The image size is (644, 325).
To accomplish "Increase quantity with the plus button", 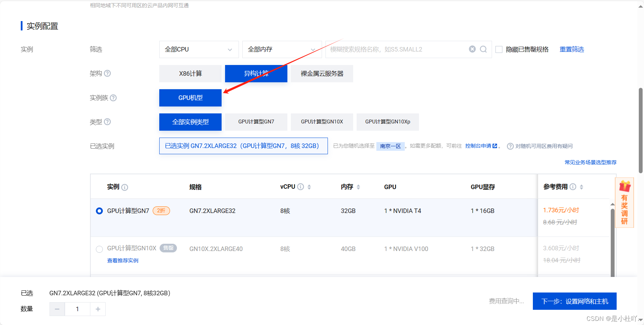I will 98,309.
